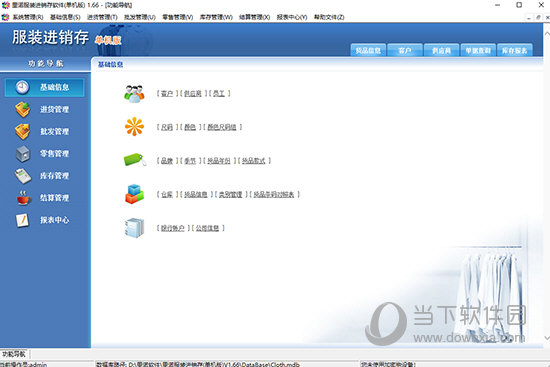Open the 库存管理(W) menu
Image resolution: width=550 pixels, height=367 pixels.
(216, 17)
